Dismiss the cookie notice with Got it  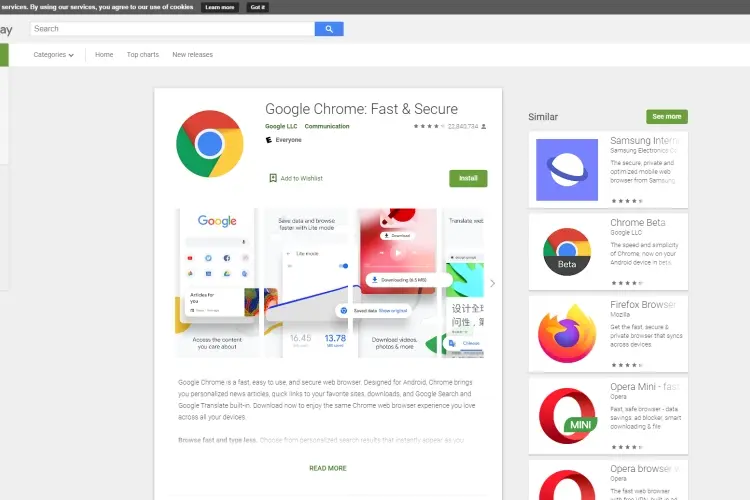coord(258,7)
